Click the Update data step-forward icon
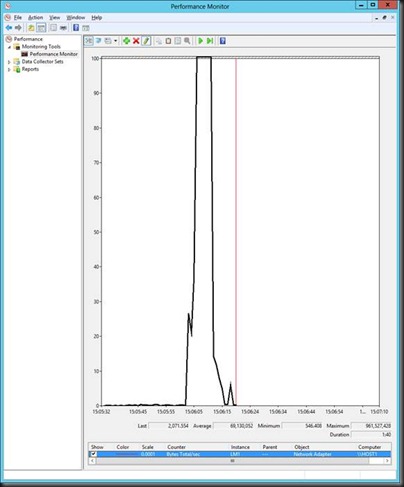Image resolution: width=404 pixels, height=487 pixels. [210, 41]
